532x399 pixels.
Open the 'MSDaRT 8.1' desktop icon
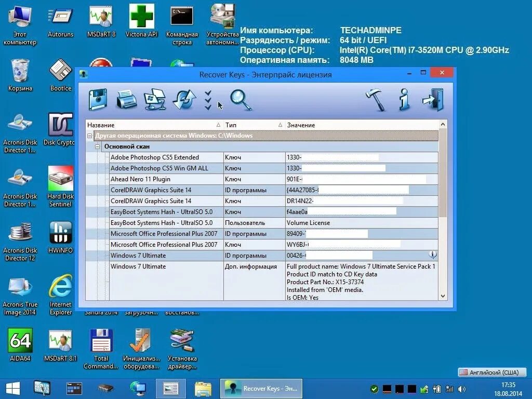(60, 345)
